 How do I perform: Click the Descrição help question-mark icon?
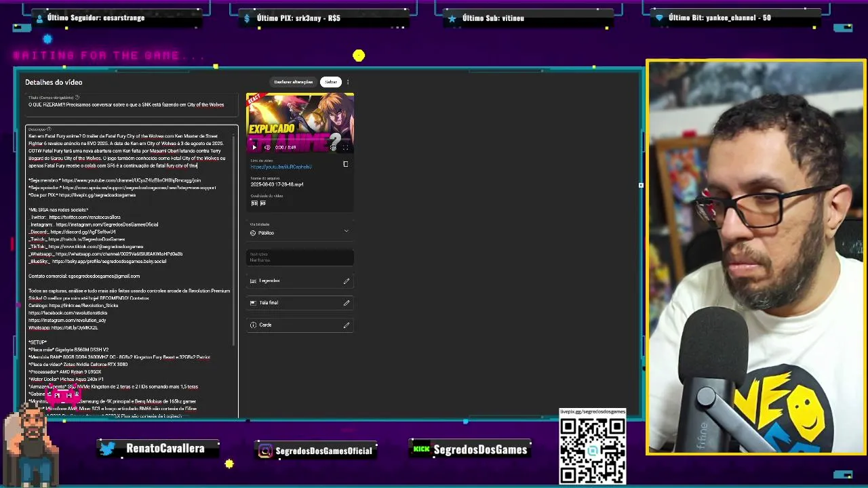[x=49, y=129]
